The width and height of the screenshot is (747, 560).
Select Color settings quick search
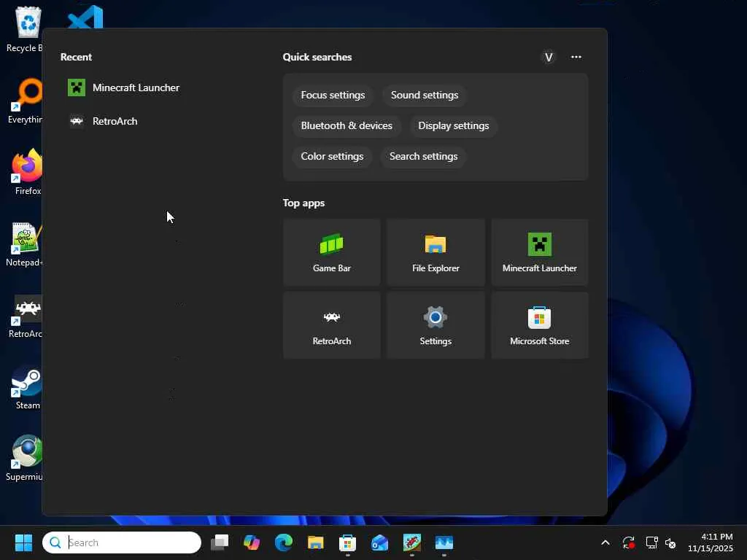pos(332,156)
